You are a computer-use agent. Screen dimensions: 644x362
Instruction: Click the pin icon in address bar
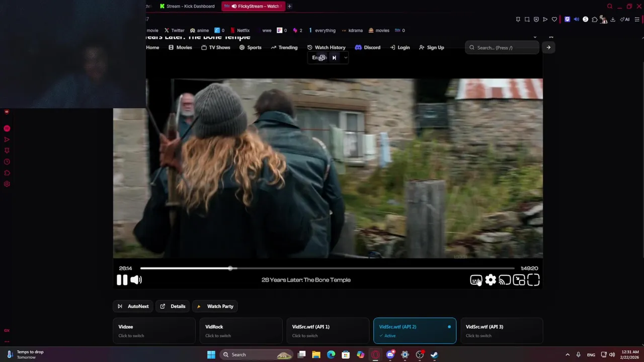point(518,20)
